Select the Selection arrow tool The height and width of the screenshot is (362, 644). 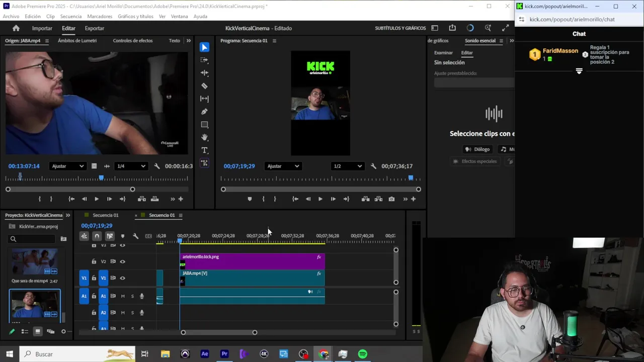click(204, 47)
